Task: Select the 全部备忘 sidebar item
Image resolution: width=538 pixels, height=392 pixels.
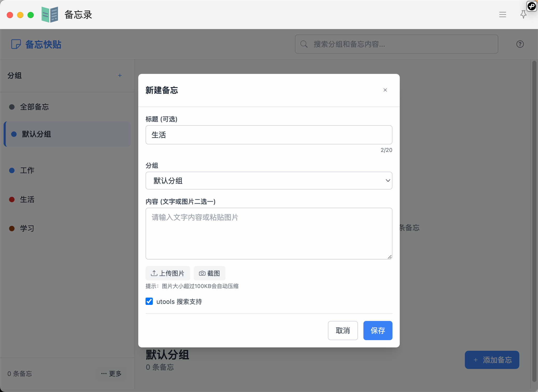Action: click(34, 107)
